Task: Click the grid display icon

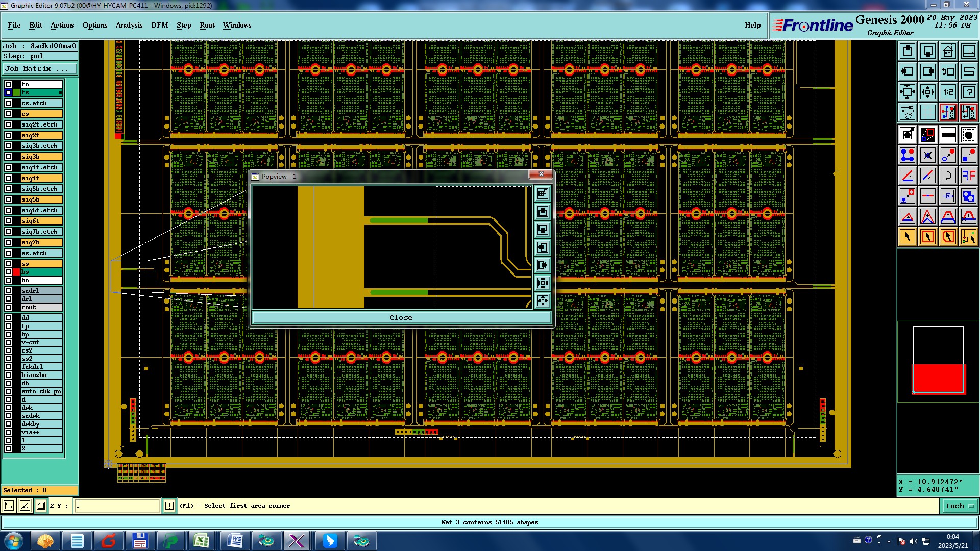Action: pyautogui.click(x=927, y=112)
